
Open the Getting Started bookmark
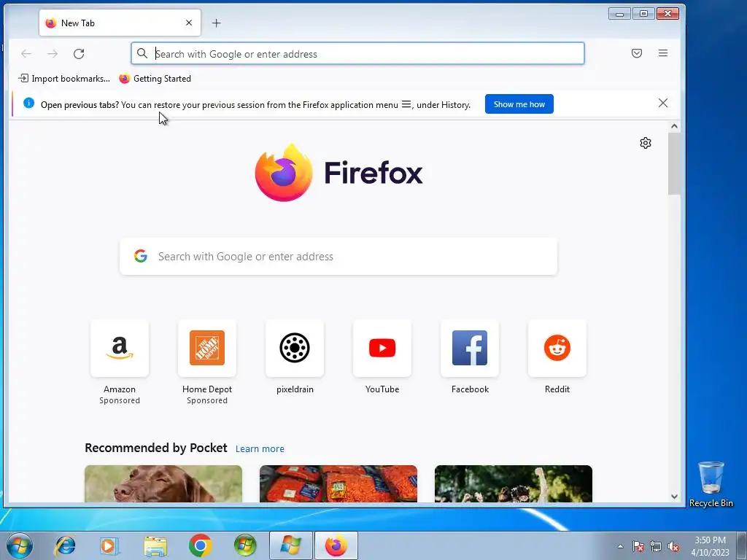pos(155,79)
